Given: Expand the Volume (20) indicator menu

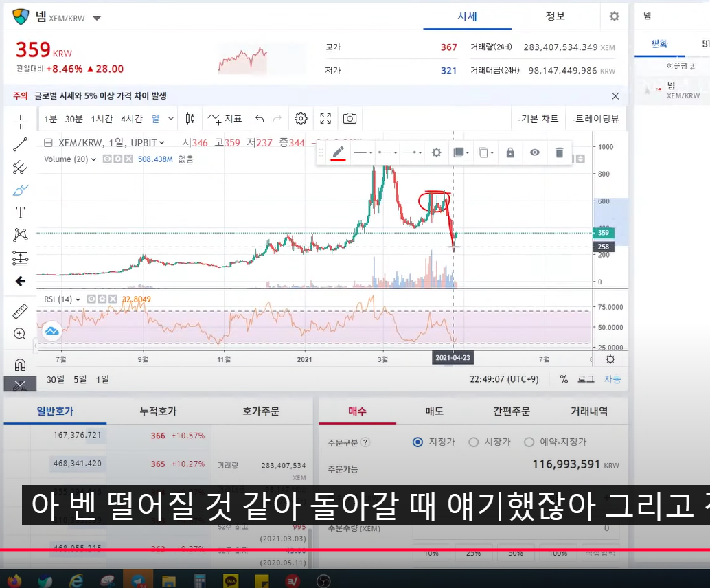Looking at the screenshot, I should [x=94, y=159].
